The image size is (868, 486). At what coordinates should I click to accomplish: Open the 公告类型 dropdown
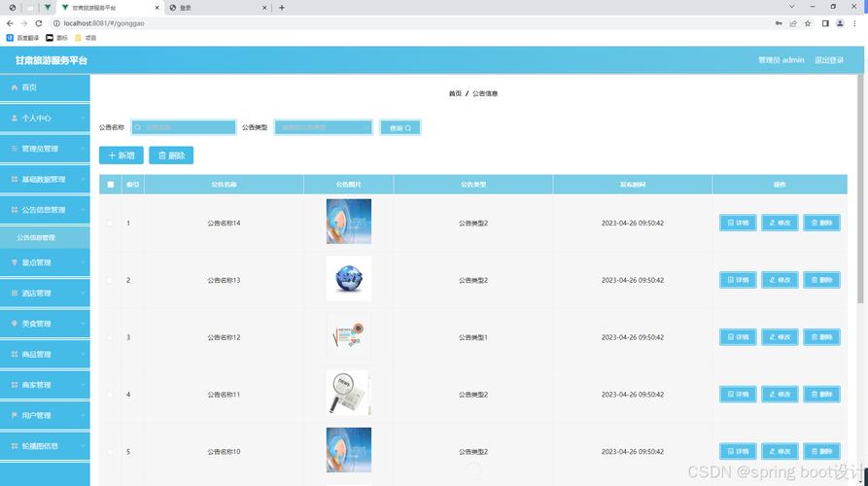coord(324,127)
